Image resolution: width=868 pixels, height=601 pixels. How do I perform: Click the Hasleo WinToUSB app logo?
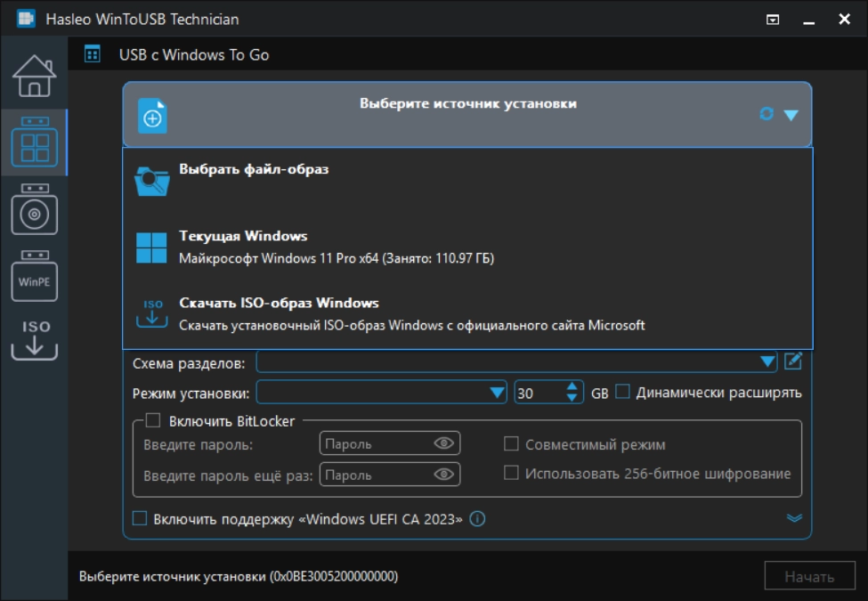(26, 19)
